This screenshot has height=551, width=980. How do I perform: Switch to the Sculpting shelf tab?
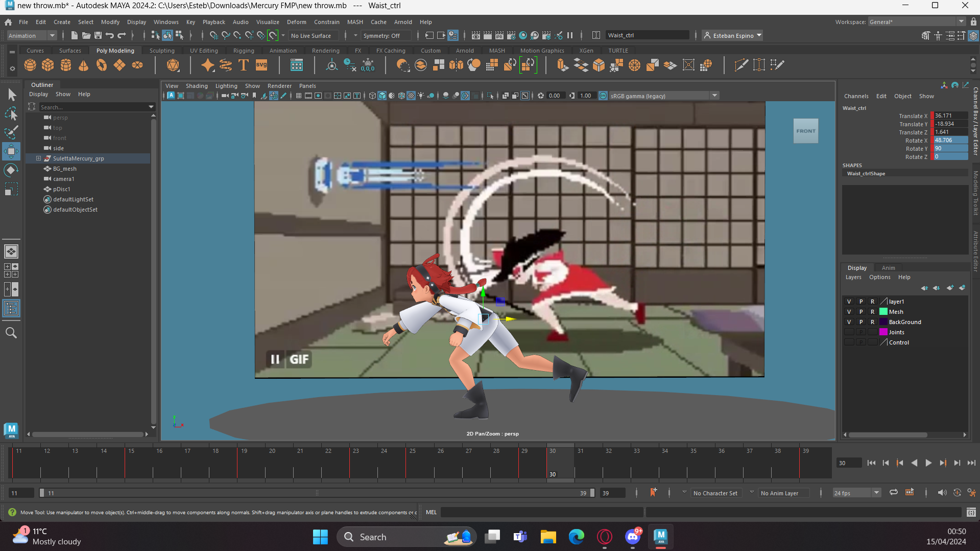click(x=162, y=51)
